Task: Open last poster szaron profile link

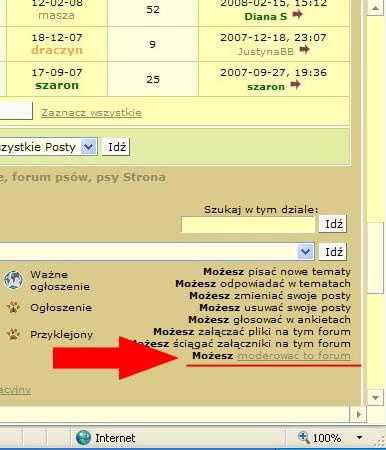Action: [266, 87]
